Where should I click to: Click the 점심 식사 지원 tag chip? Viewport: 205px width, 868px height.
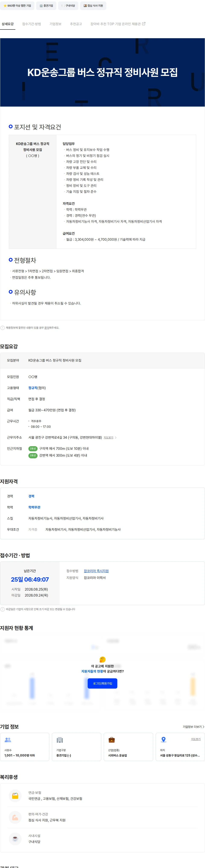pos(93,6)
